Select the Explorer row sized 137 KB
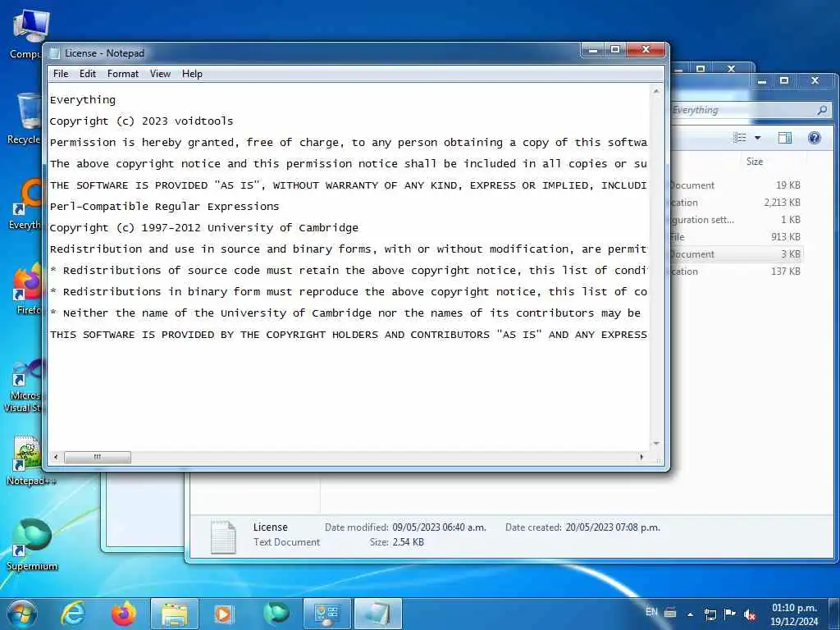 [736, 271]
